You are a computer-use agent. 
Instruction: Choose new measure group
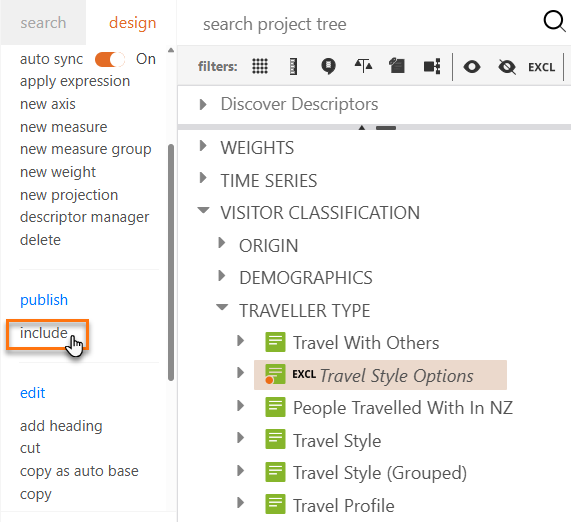(86, 150)
